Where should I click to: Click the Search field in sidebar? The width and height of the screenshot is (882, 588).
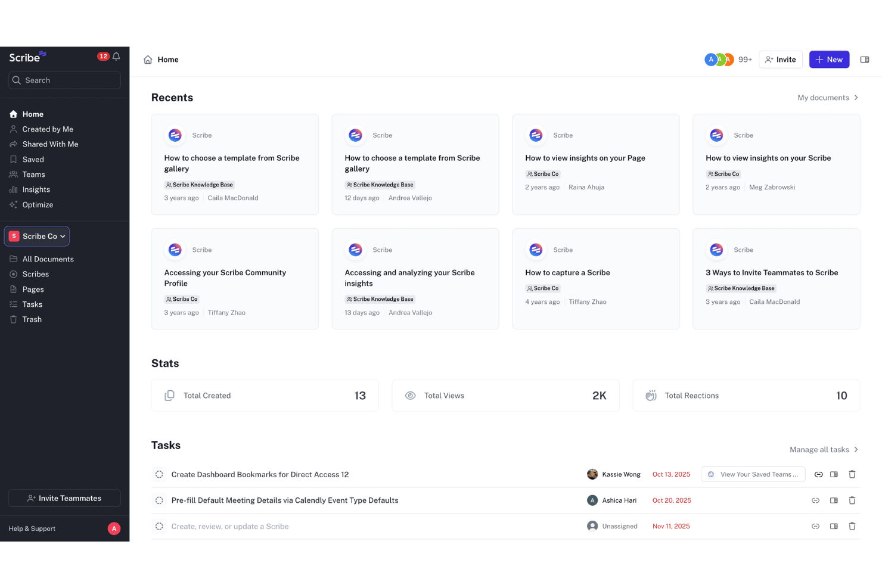click(x=64, y=80)
